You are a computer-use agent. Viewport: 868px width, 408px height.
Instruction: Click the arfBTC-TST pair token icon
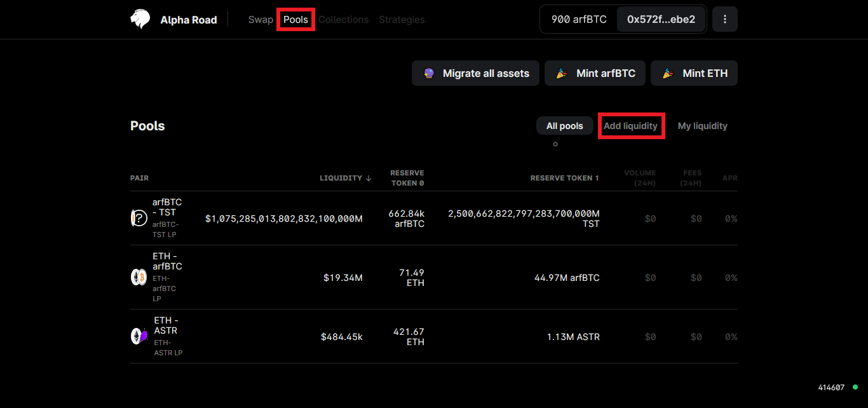(x=139, y=218)
